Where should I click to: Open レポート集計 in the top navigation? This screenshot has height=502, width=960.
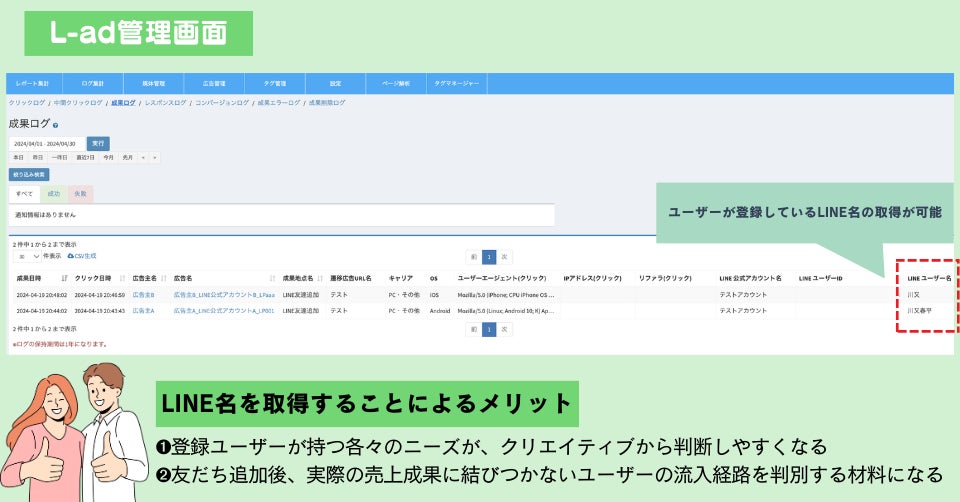(x=32, y=83)
